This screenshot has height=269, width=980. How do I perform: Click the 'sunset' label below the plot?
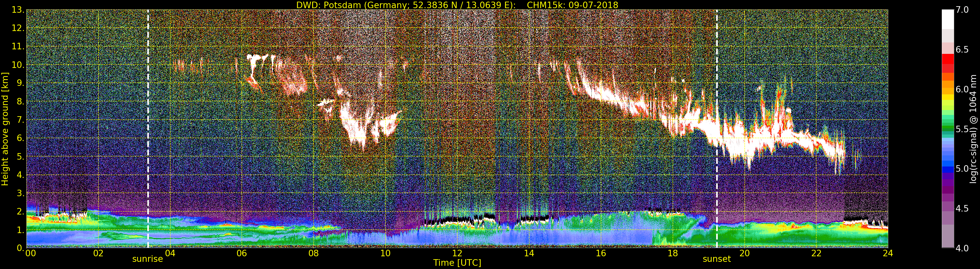click(717, 259)
